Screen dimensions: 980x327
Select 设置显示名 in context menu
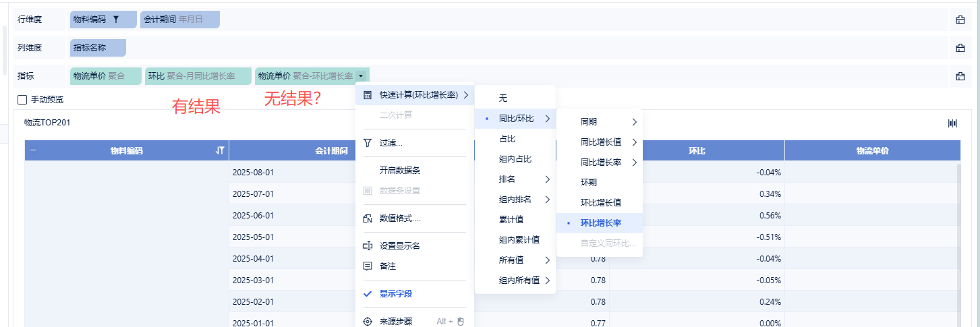coord(400,246)
